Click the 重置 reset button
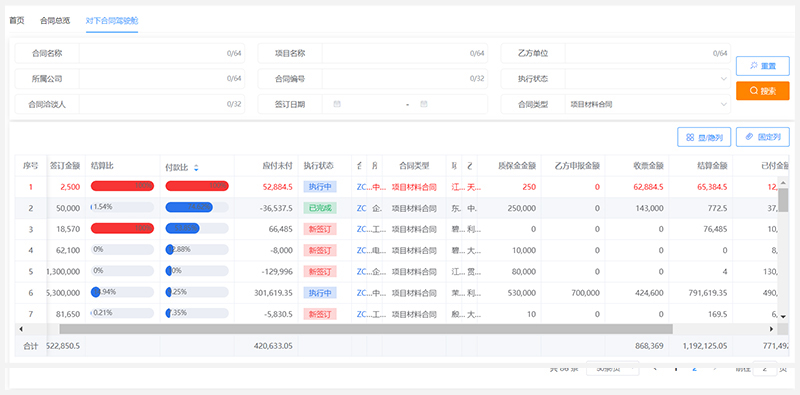 click(762, 66)
